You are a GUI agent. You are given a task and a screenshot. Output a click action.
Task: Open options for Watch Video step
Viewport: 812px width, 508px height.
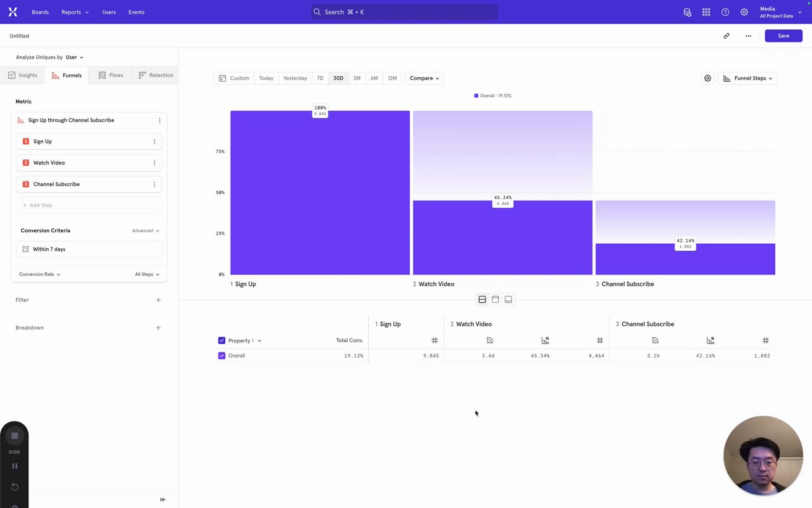154,163
